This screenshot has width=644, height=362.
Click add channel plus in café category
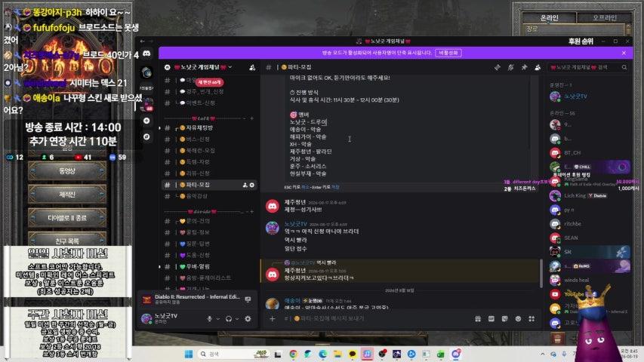click(251, 118)
